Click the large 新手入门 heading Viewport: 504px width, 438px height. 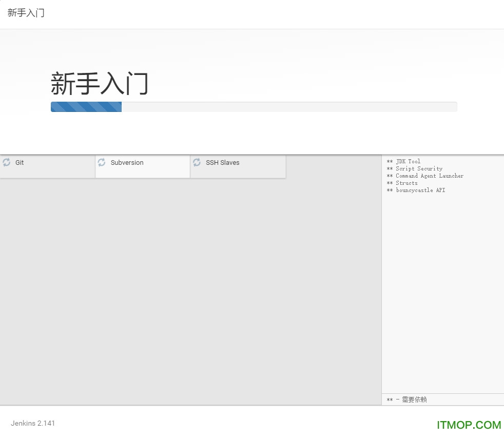100,84
